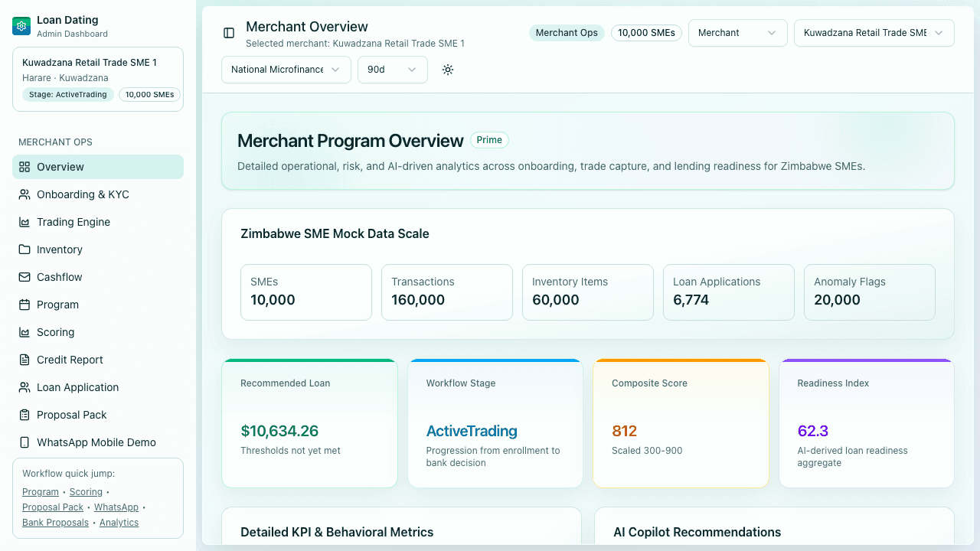Click the Program calendar icon
The width and height of the screenshot is (980, 551).
pos(24,305)
